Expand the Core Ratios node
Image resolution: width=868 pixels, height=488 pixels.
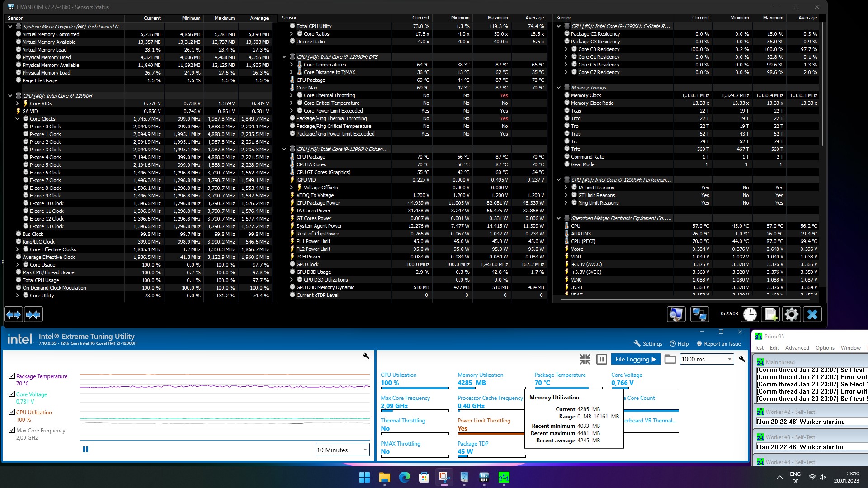(291, 34)
